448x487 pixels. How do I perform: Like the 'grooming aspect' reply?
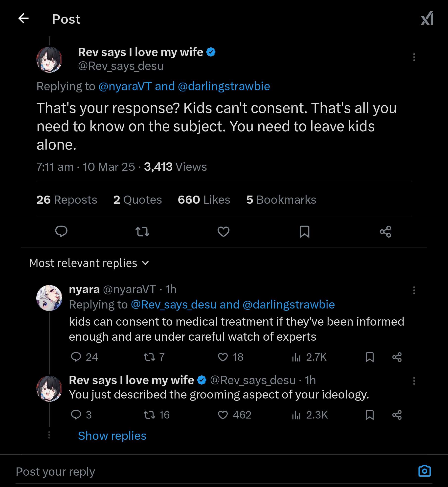click(223, 415)
